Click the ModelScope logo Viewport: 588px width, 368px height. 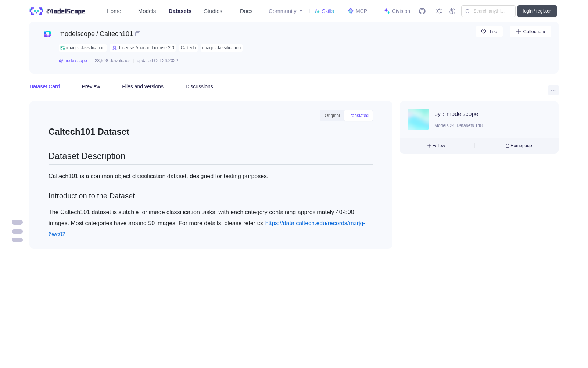pyautogui.click(x=58, y=11)
